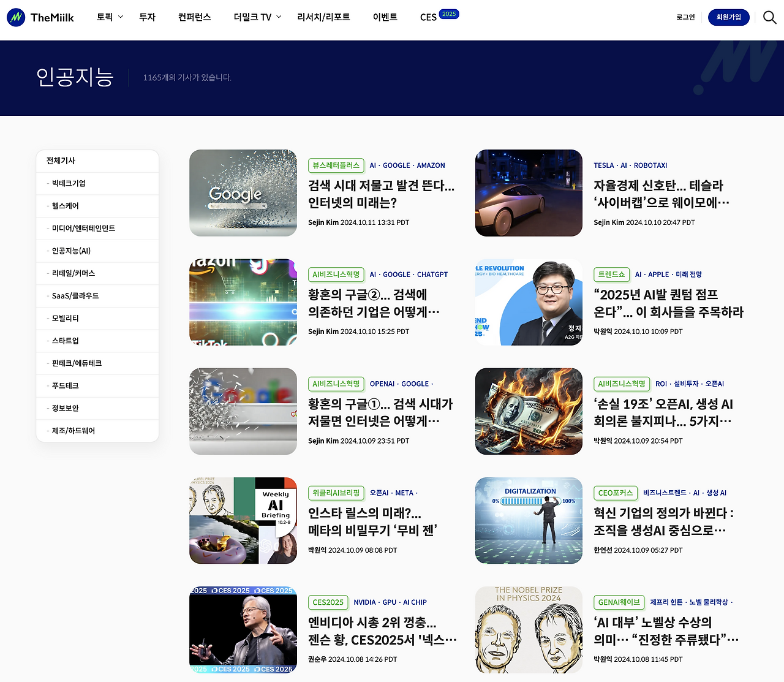Navigate to 리서치/리포트
784x682 pixels.
pyautogui.click(x=324, y=17)
